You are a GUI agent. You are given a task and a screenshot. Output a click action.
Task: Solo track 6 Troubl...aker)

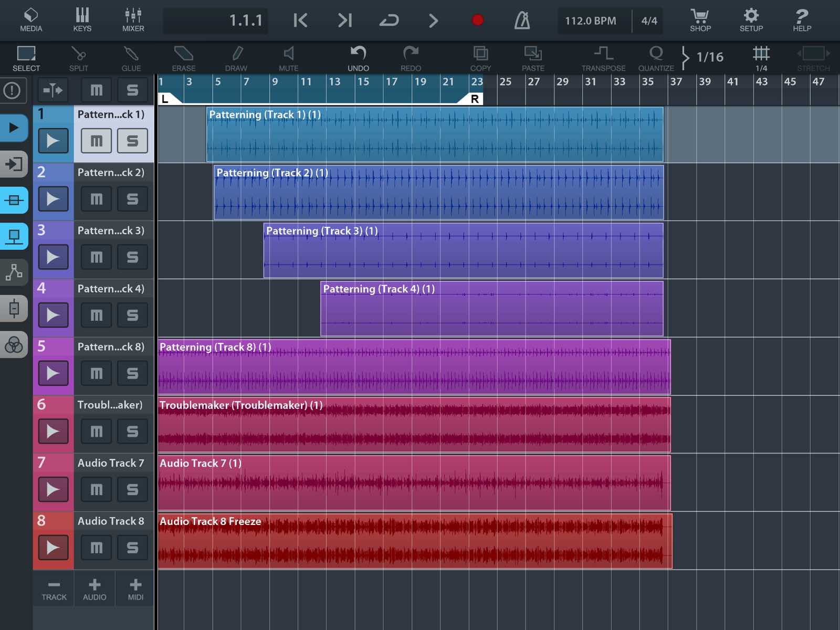pos(132,432)
